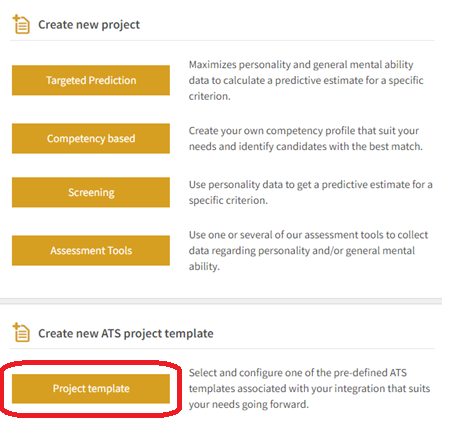The height and width of the screenshot is (447, 457).
Task: Select the Competency based description paragraph
Action: [305, 139]
